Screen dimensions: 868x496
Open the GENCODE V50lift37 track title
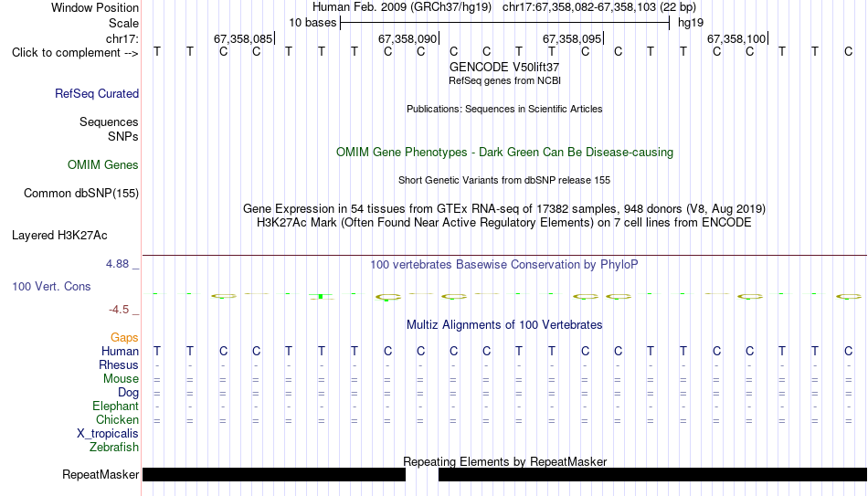(x=504, y=67)
